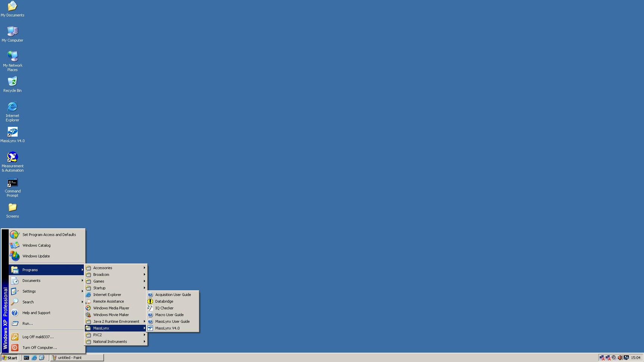
Task: Open the MassLynx User Guide
Action: pyautogui.click(x=173, y=321)
